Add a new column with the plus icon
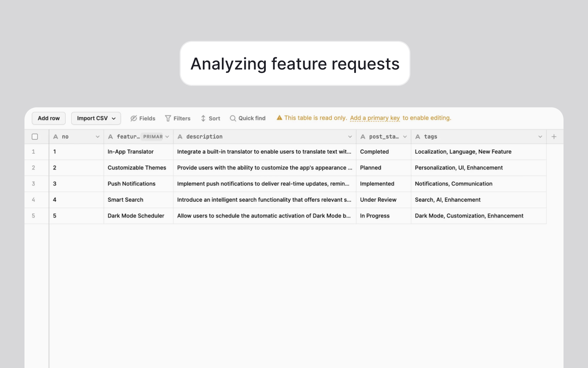Screen dimensions: 588x368 (x=554, y=136)
